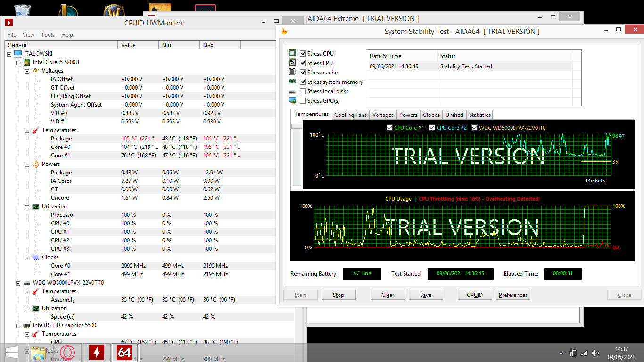Collapse the processor Utilization node above Processor
The image size is (644, 362).
click(x=27, y=206)
